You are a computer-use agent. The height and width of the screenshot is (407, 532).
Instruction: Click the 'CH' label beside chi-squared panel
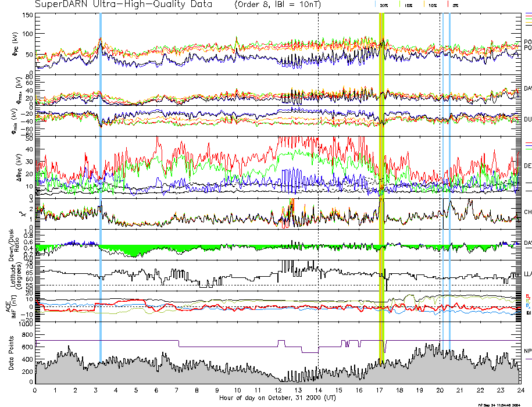tap(528, 212)
